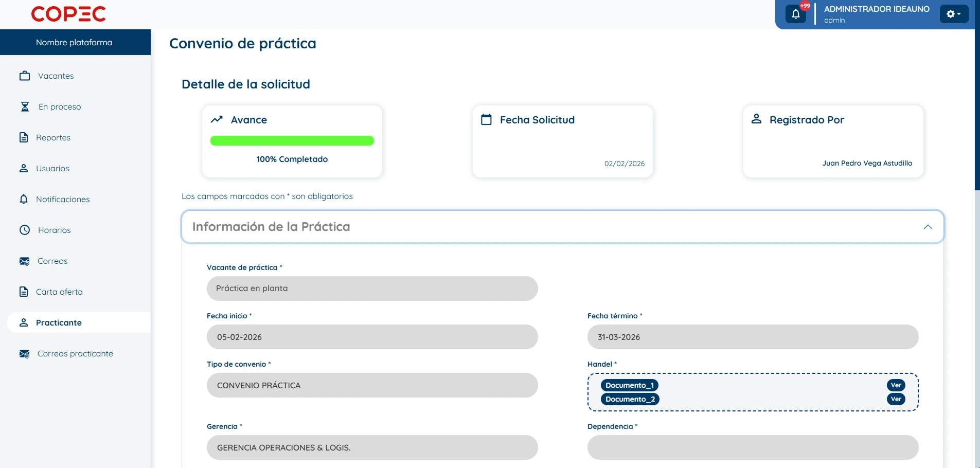Click the Carta oferta document icon
The height and width of the screenshot is (468, 980).
(x=24, y=292)
